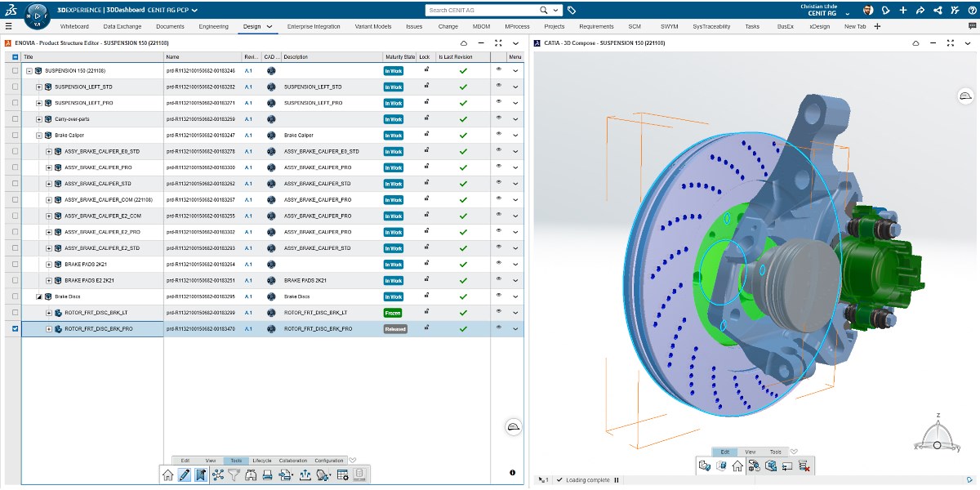Click Frozen maturity badge for ROTOR_FRT_DISC_BRK_LT
This screenshot has width=980, height=490.
[x=394, y=313]
